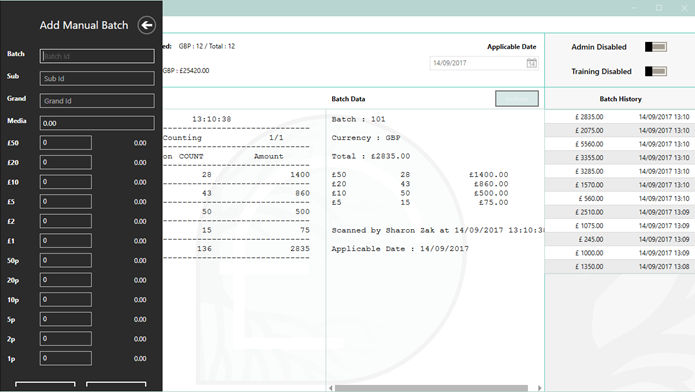Click the 1p count field
The width and height of the screenshot is (695, 392).
[x=66, y=358]
